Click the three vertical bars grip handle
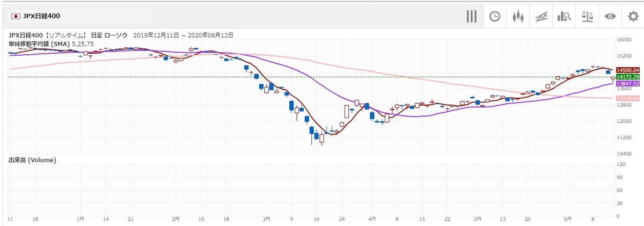 pyautogui.click(x=471, y=16)
